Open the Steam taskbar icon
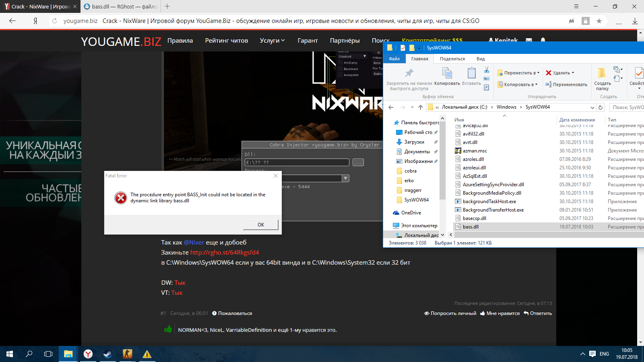Screen dimensions: 644x362 coord(107,354)
